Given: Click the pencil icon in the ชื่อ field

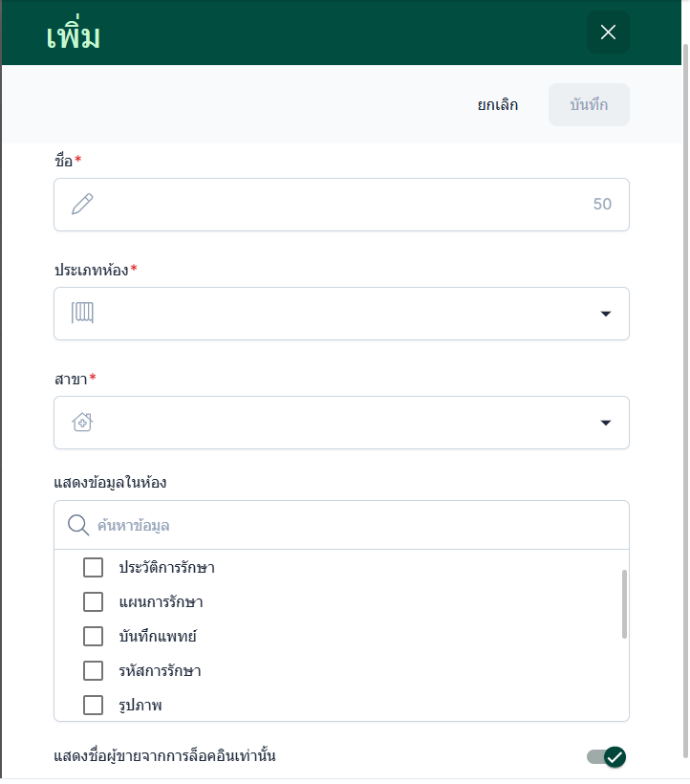Looking at the screenshot, I should click(x=82, y=204).
